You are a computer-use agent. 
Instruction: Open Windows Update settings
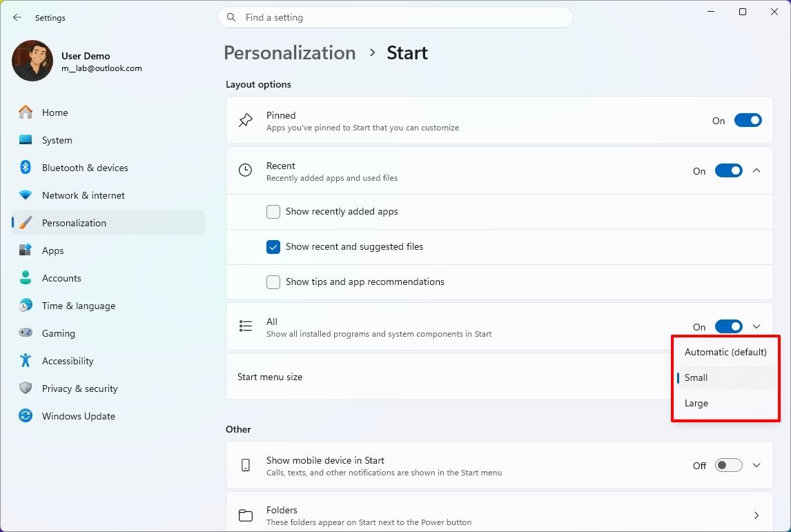coord(108,416)
